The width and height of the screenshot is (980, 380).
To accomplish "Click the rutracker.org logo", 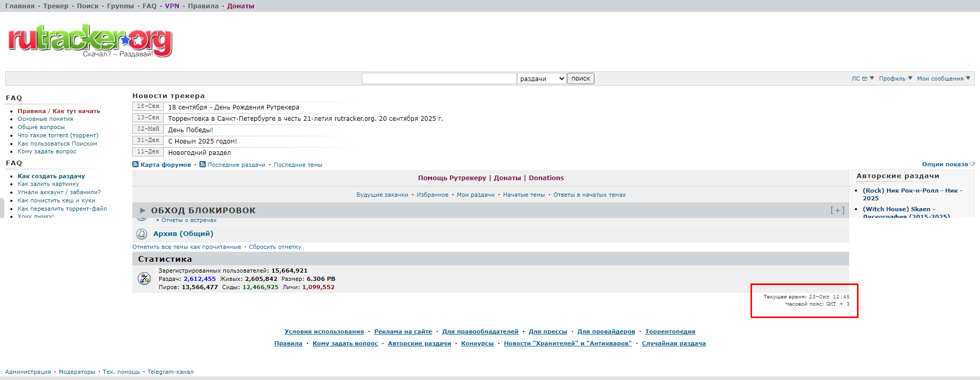I will (x=90, y=40).
